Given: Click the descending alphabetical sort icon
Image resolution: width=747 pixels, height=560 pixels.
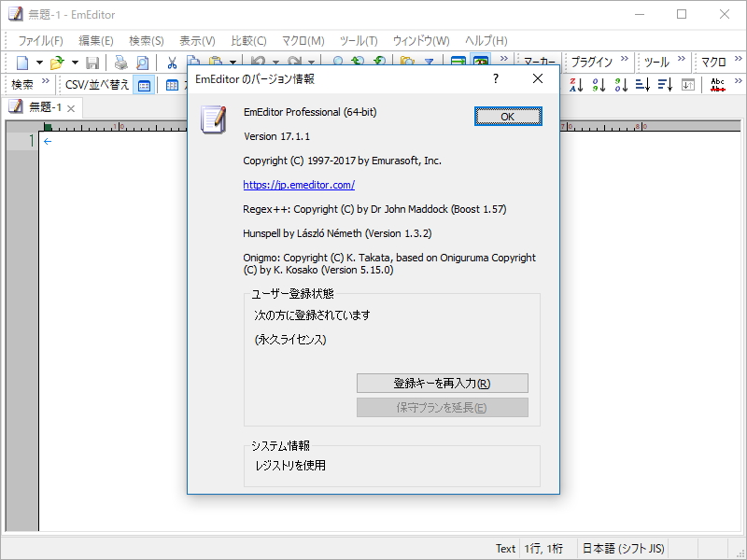Looking at the screenshot, I should click(x=575, y=84).
